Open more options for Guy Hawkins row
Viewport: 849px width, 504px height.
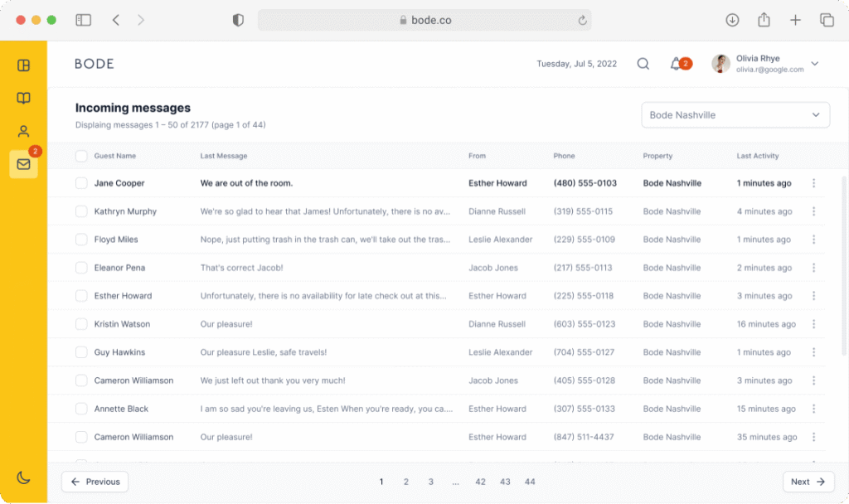[814, 351]
